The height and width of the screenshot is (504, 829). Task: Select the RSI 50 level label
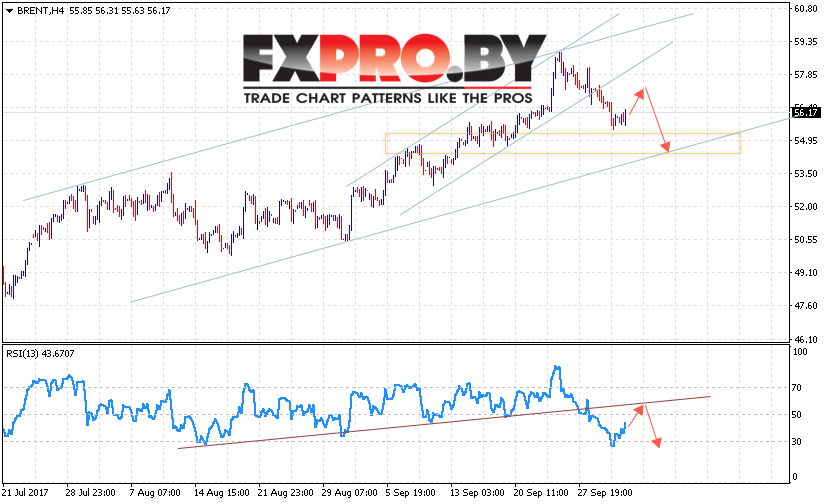click(x=797, y=415)
